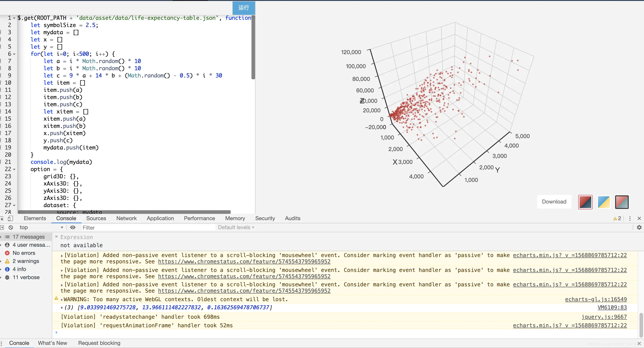Screen dimensions: 644x348
Task: Hide the console sidebar panel icon
Action: tap(2, 227)
